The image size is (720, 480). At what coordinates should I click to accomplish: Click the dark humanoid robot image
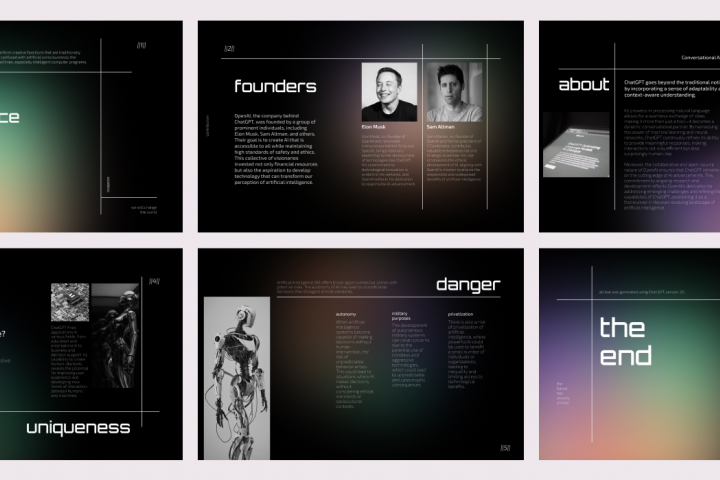tap(115, 336)
